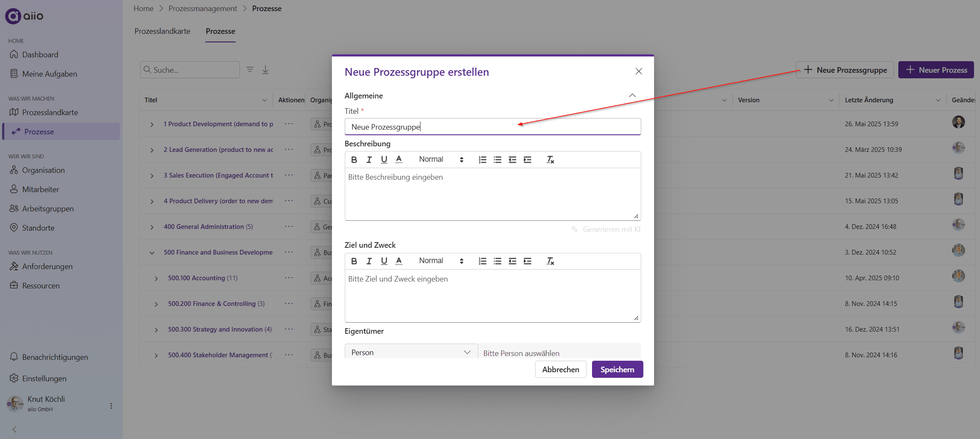Screen dimensions: 980x439
Task: Open the Person owner type dropdown
Action: tap(411, 352)
